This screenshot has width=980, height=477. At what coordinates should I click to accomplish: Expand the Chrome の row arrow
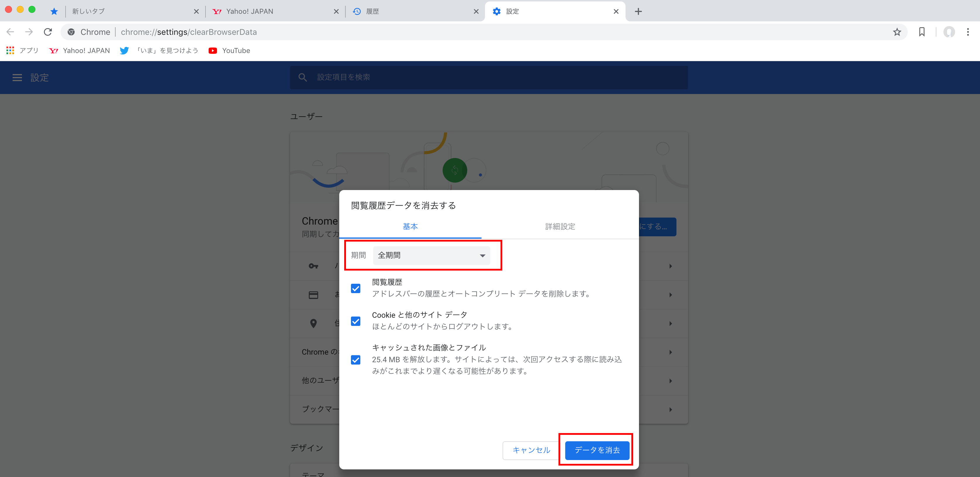670,352
